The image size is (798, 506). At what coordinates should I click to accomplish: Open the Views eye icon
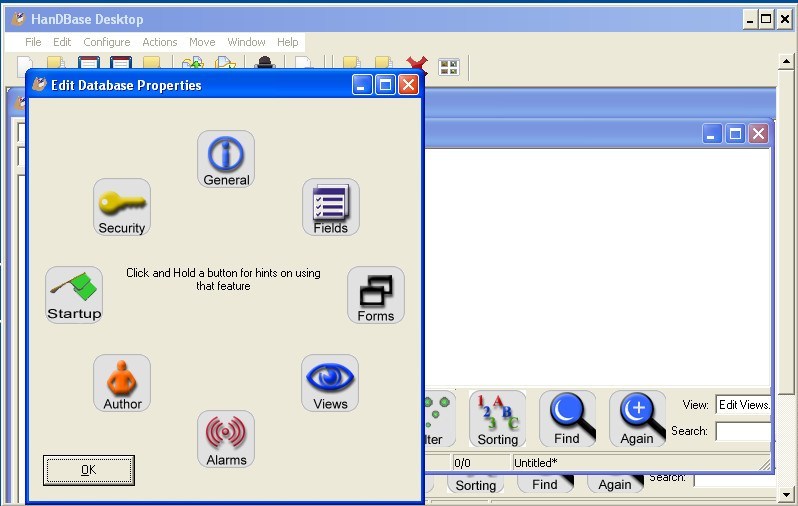tap(330, 383)
